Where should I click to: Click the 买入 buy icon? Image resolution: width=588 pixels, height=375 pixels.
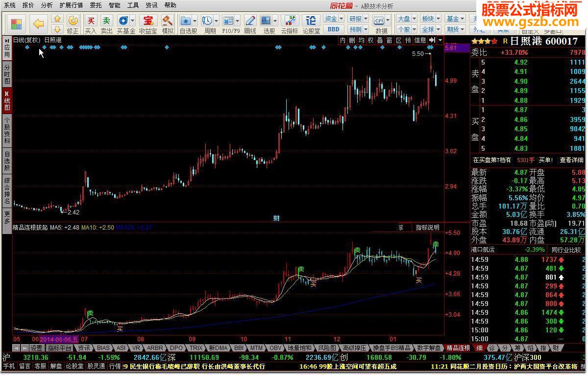click(91, 21)
